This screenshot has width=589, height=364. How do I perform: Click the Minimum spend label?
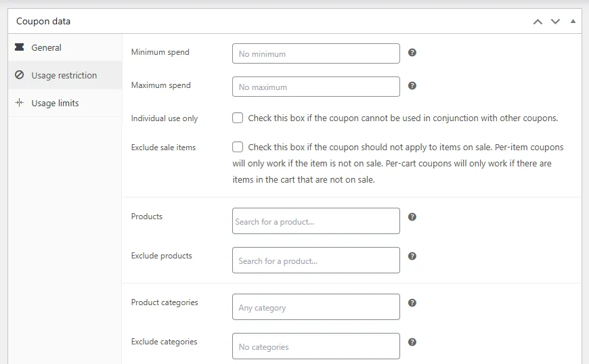(160, 52)
